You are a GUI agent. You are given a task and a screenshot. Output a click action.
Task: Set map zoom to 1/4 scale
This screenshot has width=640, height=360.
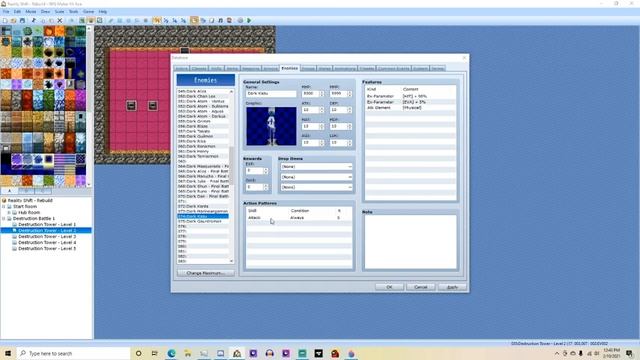coord(175,20)
